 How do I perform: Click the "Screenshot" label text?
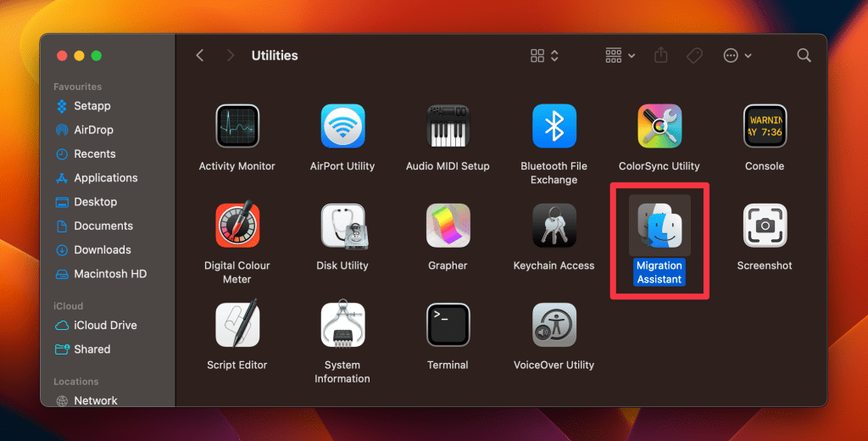click(765, 265)
